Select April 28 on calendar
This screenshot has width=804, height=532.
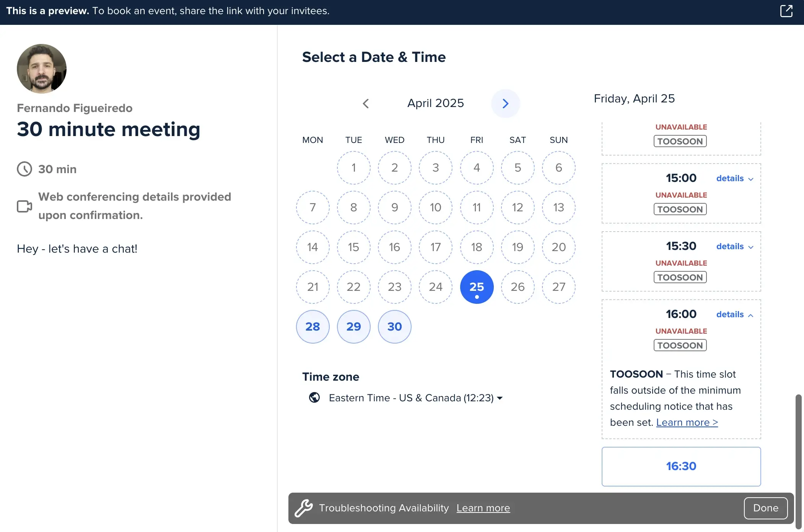pos(312,327)
